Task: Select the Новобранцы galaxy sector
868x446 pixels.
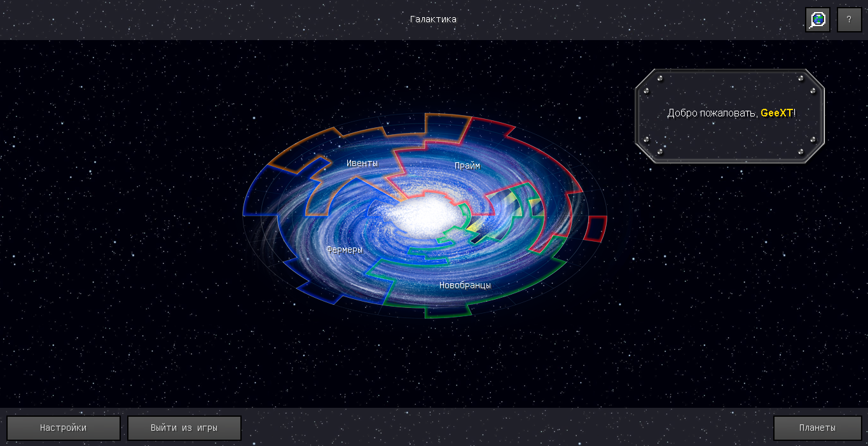Action: pos(465,285)
